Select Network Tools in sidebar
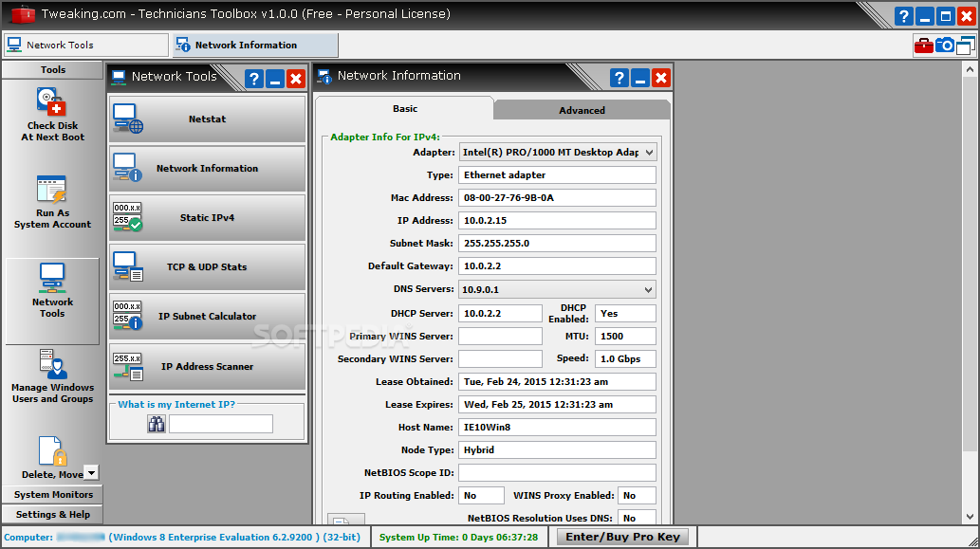 pyautogui.click(x=52, y=301)
